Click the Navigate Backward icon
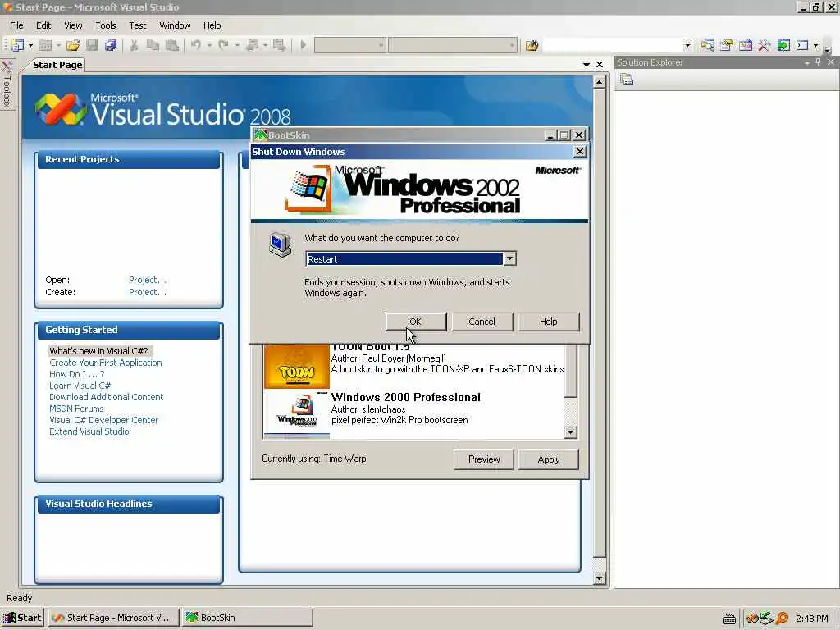Viewport: 840px width, 630px height. (x=252, y=46)
